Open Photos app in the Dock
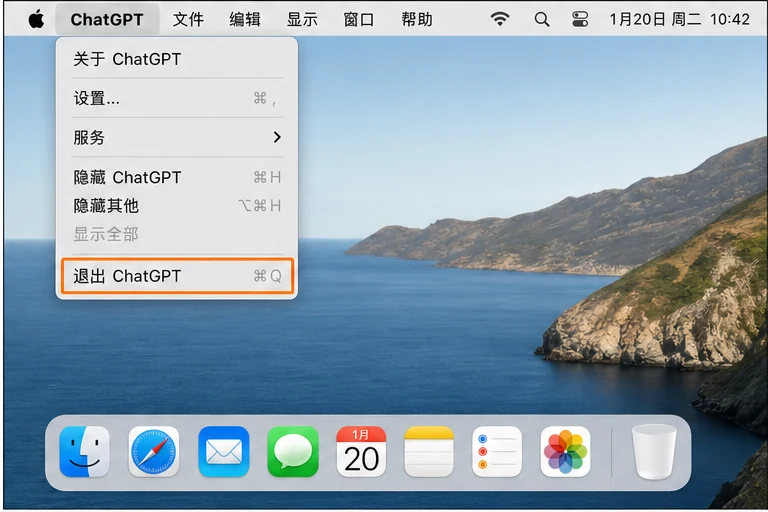The height and width of the screenshot is (512, 768). 565,451
